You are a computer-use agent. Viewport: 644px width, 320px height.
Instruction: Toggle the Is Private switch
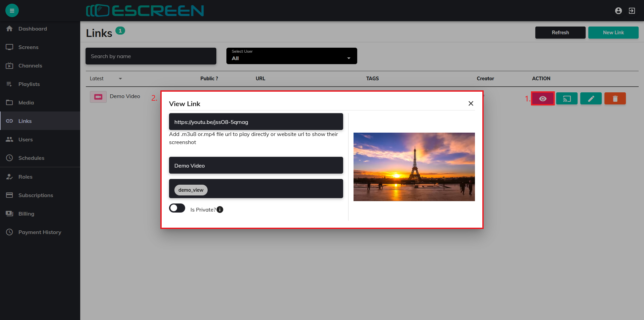click(x=177, y=208)
